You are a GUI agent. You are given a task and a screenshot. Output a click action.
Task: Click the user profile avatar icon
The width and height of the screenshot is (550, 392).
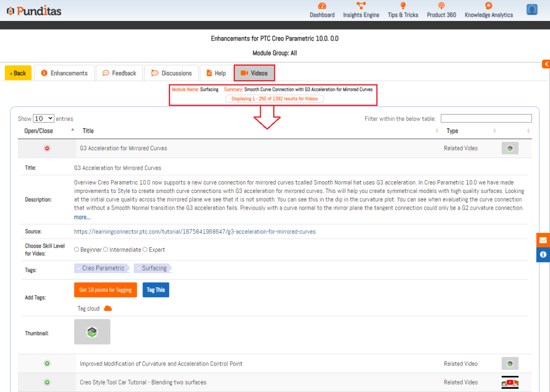(x=532, y=10)
